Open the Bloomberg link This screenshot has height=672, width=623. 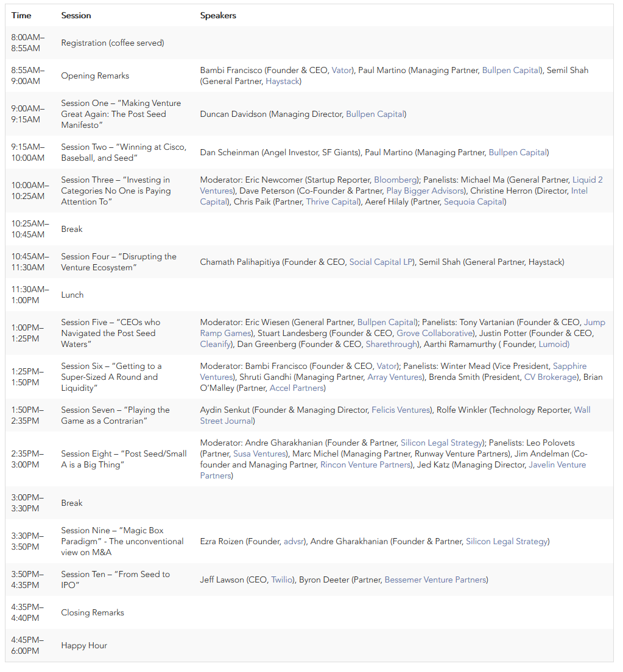point(395,180)
